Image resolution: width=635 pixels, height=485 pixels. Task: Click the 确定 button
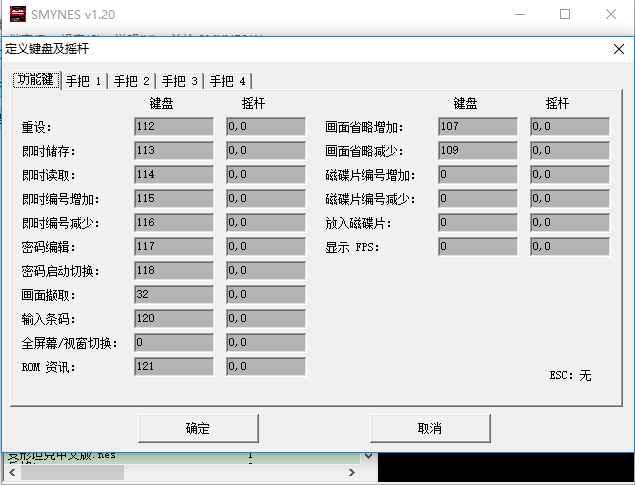pos(198,428)
